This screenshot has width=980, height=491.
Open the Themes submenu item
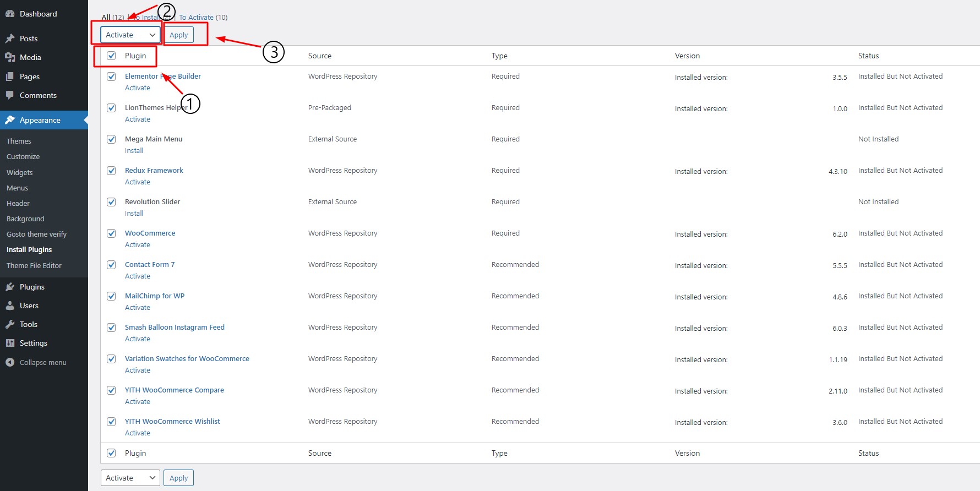tap(19, 141)
